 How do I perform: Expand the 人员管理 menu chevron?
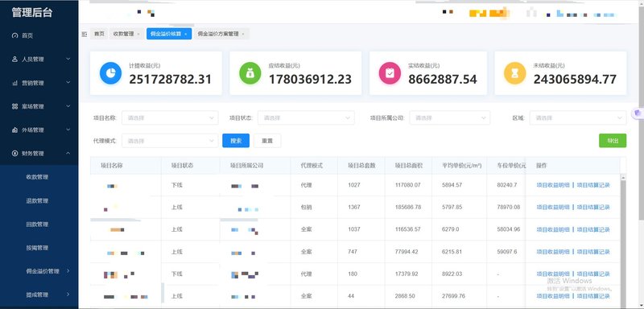pyautogui.click(x=68, y=59)
